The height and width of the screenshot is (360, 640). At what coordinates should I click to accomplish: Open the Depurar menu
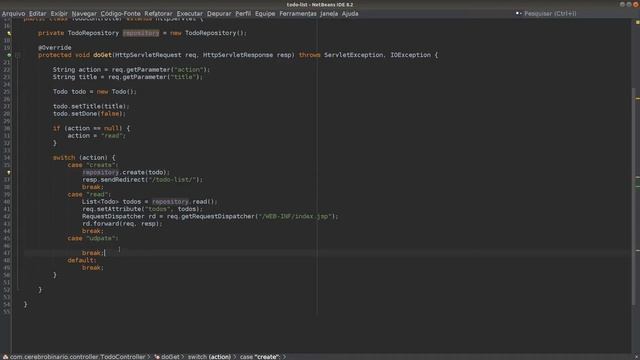[219, 13]
